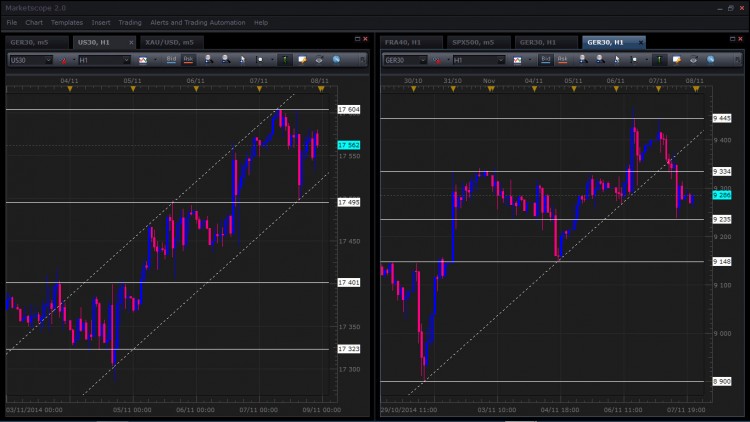Open the US30 instrument dropdown
Viewport: 750px width, 422px height.
[31, 60]
